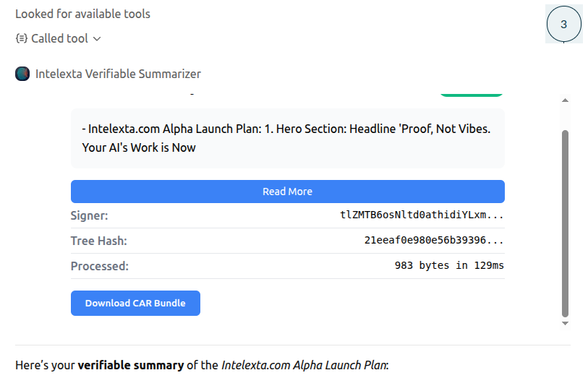Open the Looked for available tools step
Screen dimensions: 588x391
[82, 14]
